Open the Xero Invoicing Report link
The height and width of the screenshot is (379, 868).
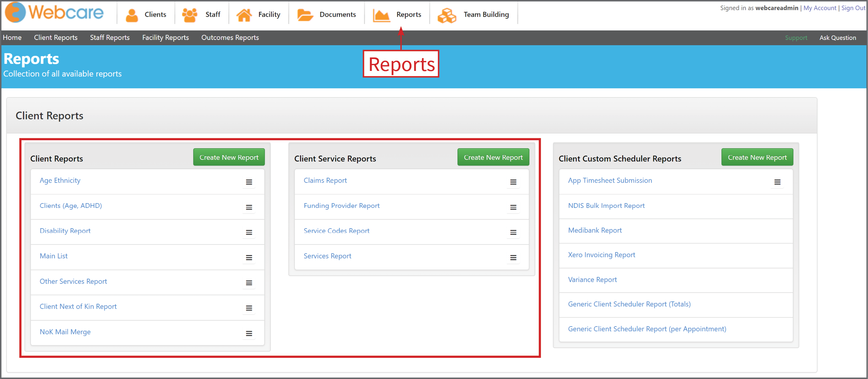pyautogui.click(x=601, y=255)
